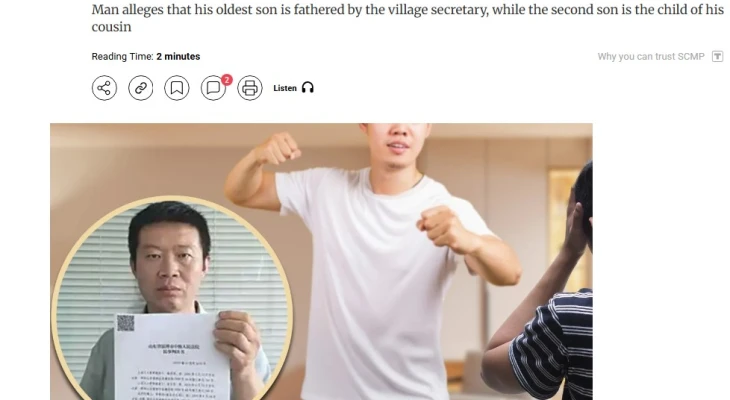Click the red comment count badge
The image size is (730, 400).
point(226,80)
